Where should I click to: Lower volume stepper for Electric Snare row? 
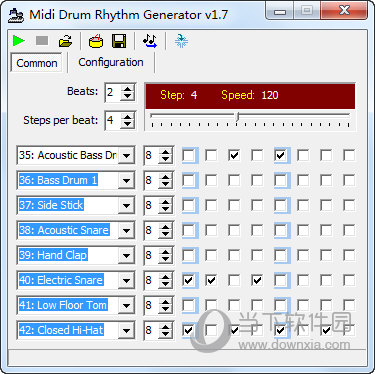[166, 284]
